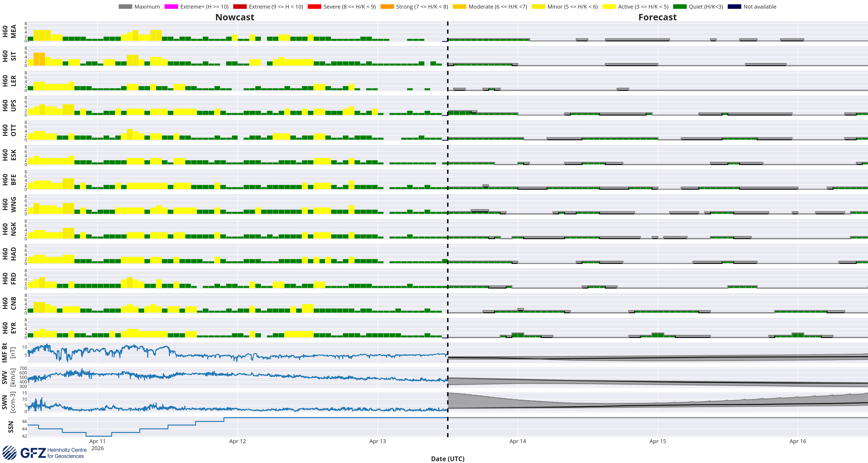Viewport: 868px width, 463px height.
Task: Toggle the Severe legend entry
Action: point(342,7)
